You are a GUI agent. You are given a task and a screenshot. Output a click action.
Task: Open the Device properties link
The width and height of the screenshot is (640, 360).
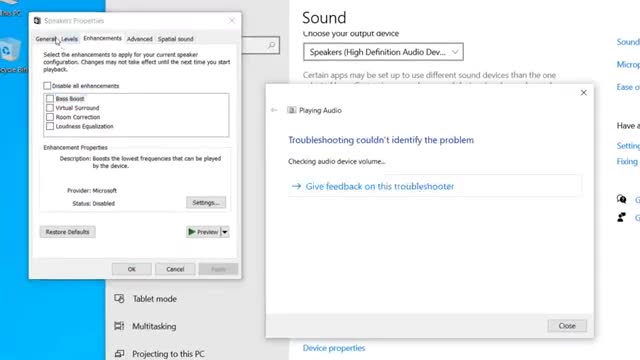334,348
